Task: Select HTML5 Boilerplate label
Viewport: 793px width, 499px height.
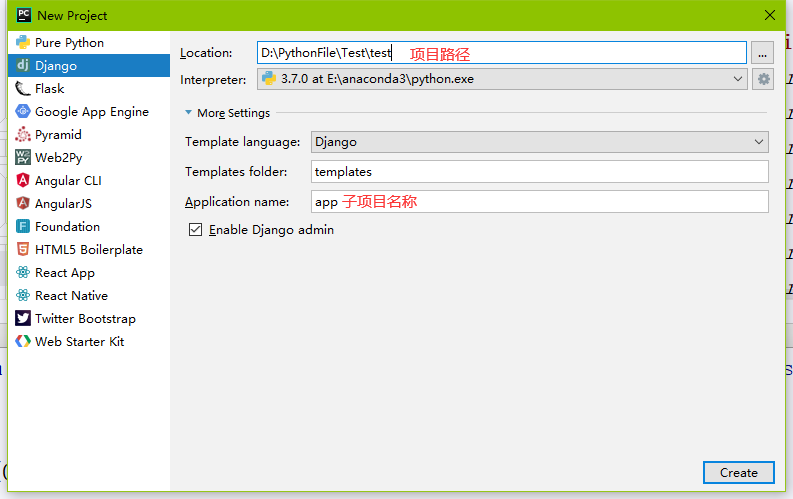Action: (x=89, y=250)
